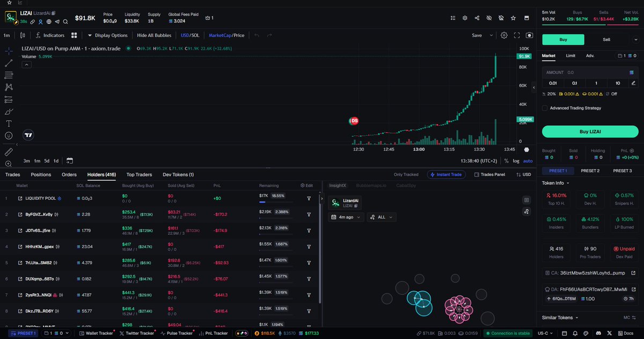Image resolution: width=644 pixels, height=339 pixels.
Task: Open the candlestick chart style selector
Action: pyautogui.click(x=23, y=35)
